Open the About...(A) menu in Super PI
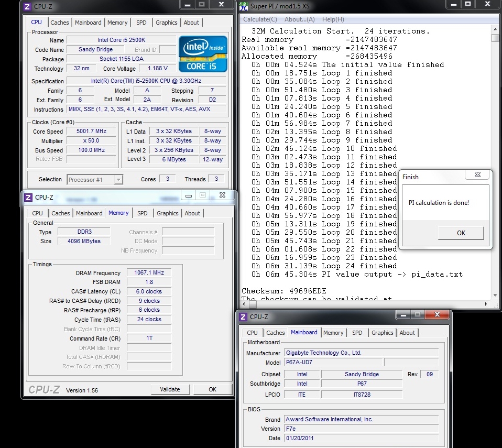This screenshot has height=448, width=502. coord(300,19)
